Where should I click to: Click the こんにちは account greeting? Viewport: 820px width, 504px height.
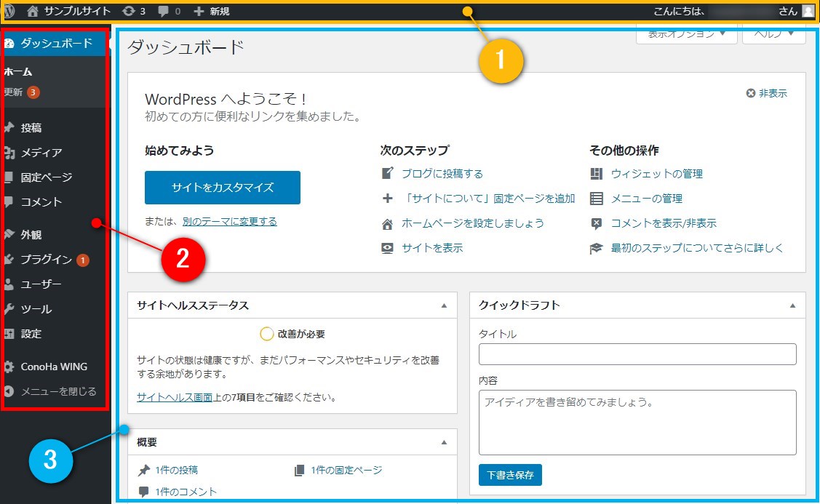[x=680, y=11]
